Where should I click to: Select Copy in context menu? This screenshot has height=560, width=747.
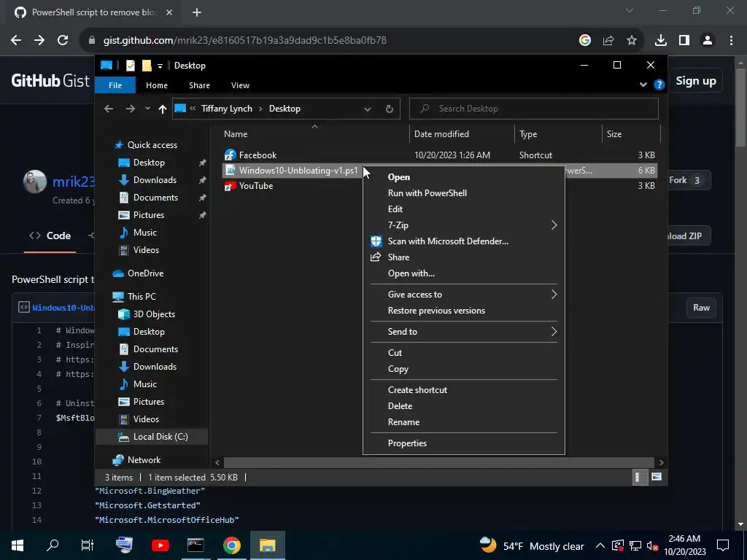[398, 368]
